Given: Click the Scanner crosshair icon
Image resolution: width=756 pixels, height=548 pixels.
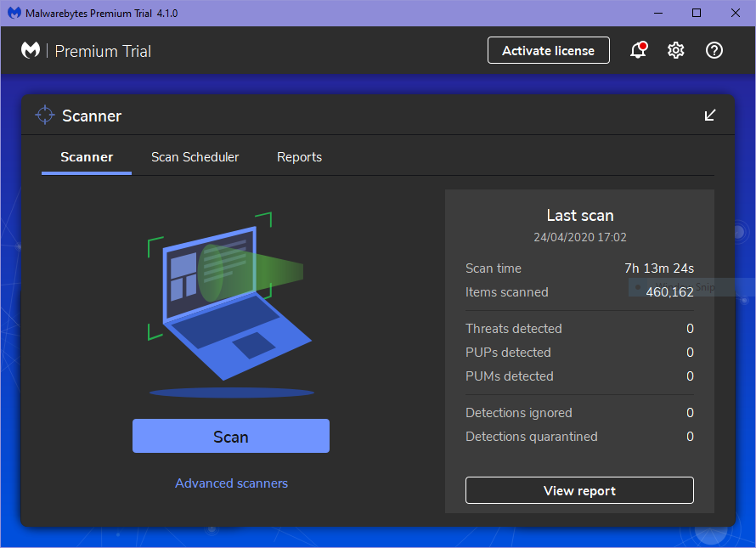Looking at the screenshot, I should [x=45, y=115].
